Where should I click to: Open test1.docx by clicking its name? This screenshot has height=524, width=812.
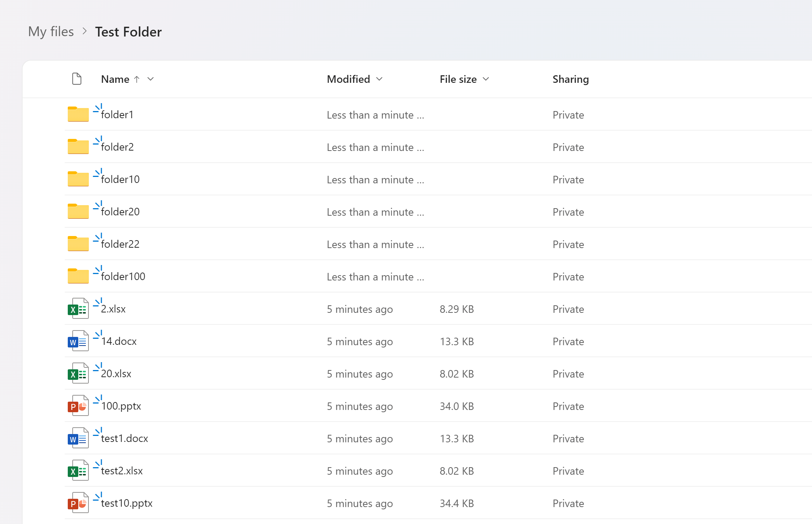pyautogui.click(x=124, y=438)
